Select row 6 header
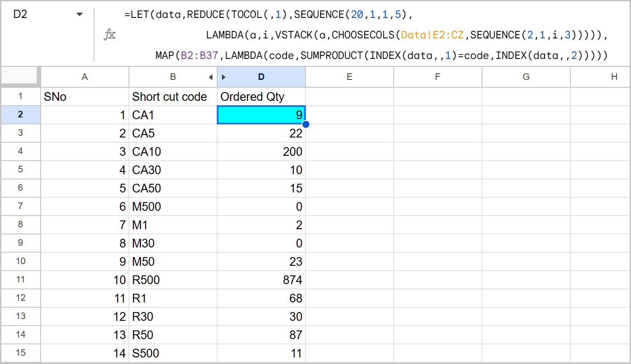Screen dimensions: 631x364 point(21,188)
